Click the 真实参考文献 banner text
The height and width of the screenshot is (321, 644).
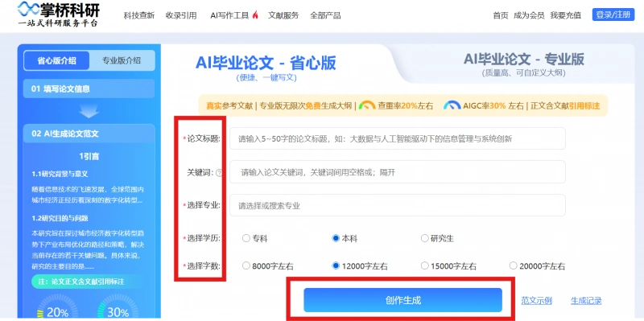coord(229,106)
